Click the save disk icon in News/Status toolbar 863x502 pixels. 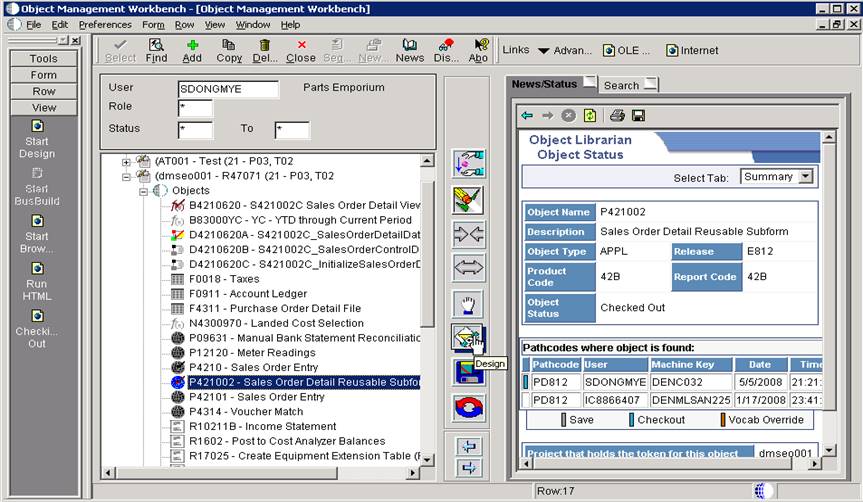[x=638, y=116]
